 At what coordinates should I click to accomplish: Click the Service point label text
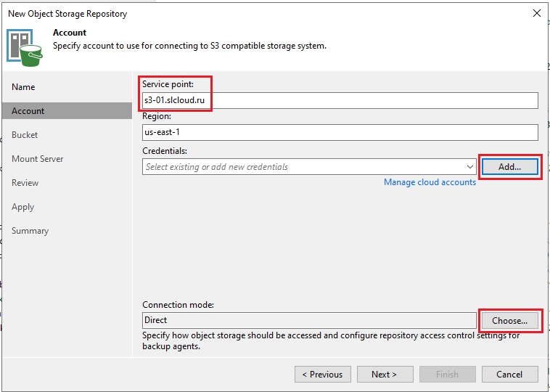click(168, 84)
